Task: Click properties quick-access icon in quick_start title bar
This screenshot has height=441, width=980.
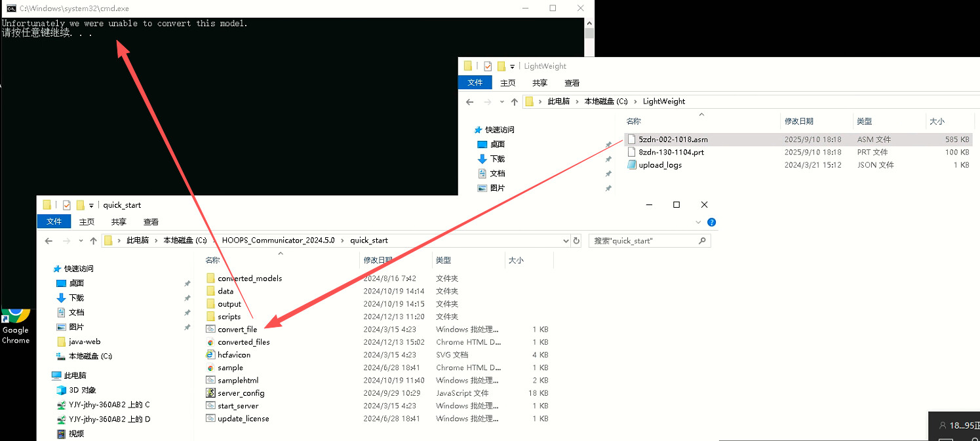Action: (x=66, y=205)
